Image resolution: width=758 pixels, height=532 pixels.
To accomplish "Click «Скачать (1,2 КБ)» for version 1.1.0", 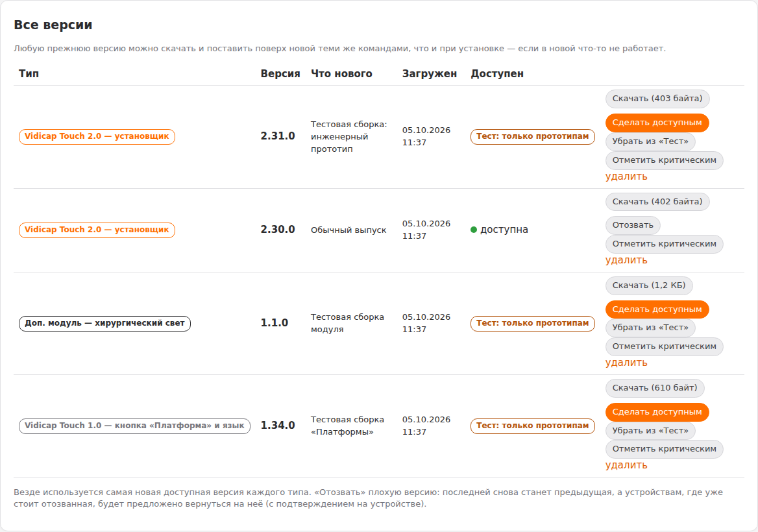I will pyautogui.click(x=649, y=285).
